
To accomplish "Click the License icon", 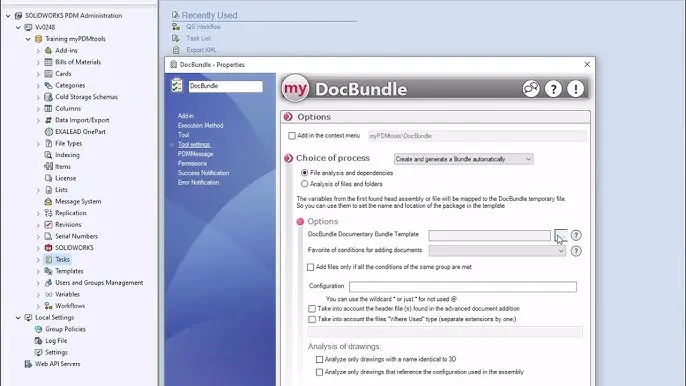I will tap(49, 178).
